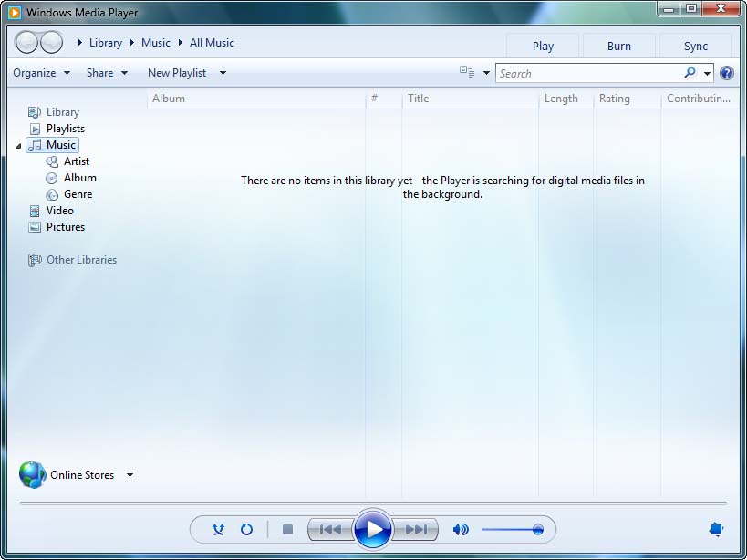Viewport: 747px width, 560px height.
Task: Go to the Previous track
Action: click(x=330, y=529)
